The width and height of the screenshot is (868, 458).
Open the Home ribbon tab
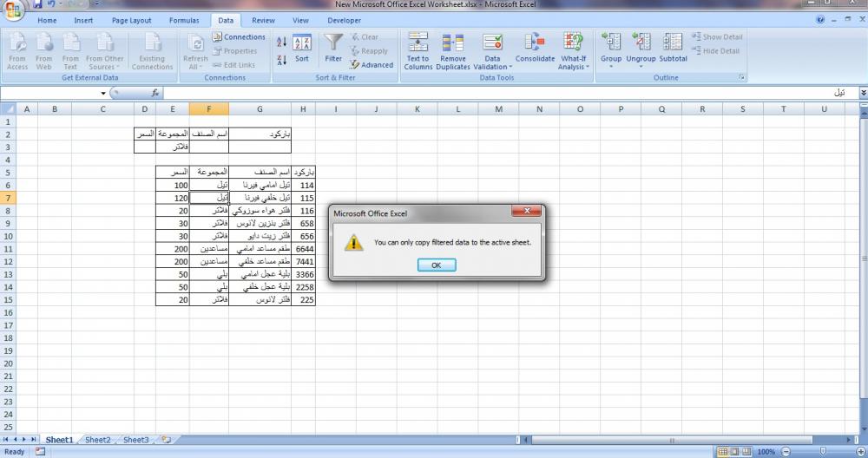pyautogui.click(x=47, y=21)
